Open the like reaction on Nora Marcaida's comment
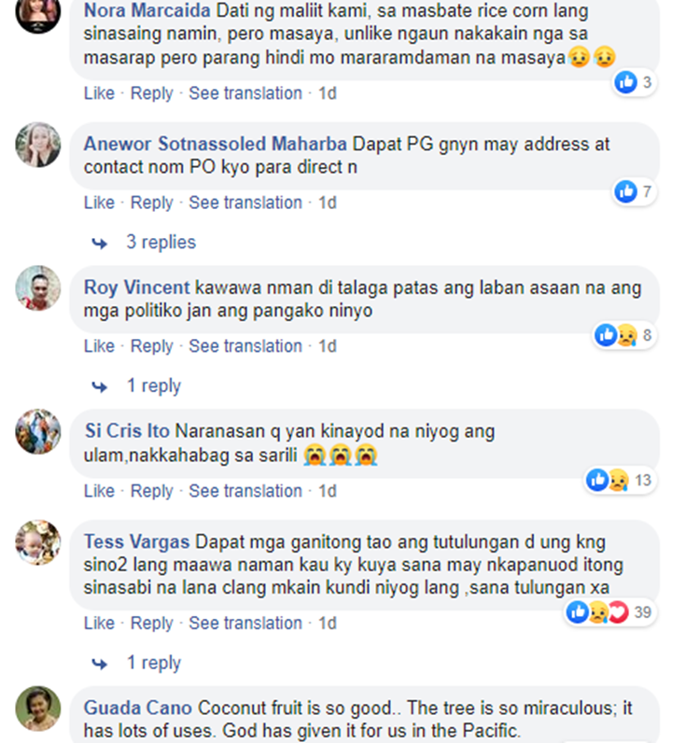Viewport: 700px width, 743px height. 634,82
